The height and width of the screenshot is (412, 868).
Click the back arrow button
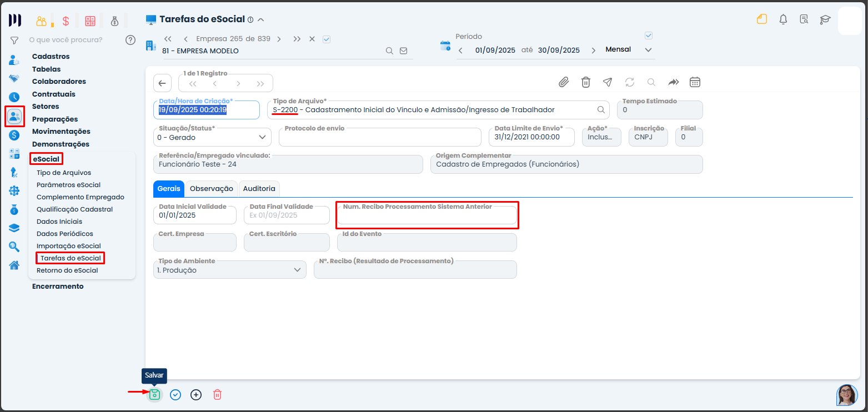pos(162,83)
